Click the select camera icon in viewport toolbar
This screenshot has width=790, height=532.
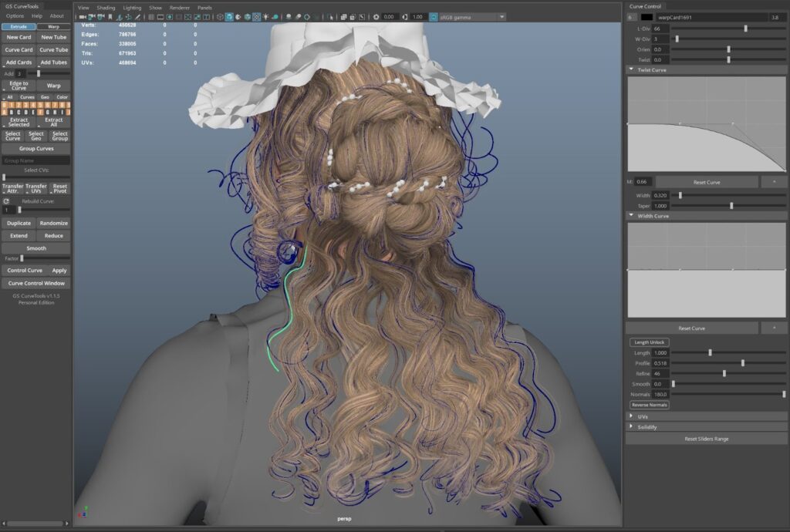pyautogui.click(x=81, y=16)
